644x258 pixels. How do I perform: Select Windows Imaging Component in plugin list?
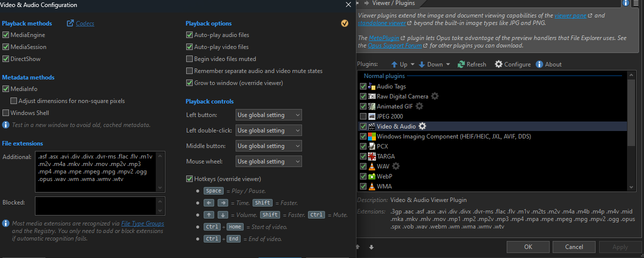click(x=453, y=136)
